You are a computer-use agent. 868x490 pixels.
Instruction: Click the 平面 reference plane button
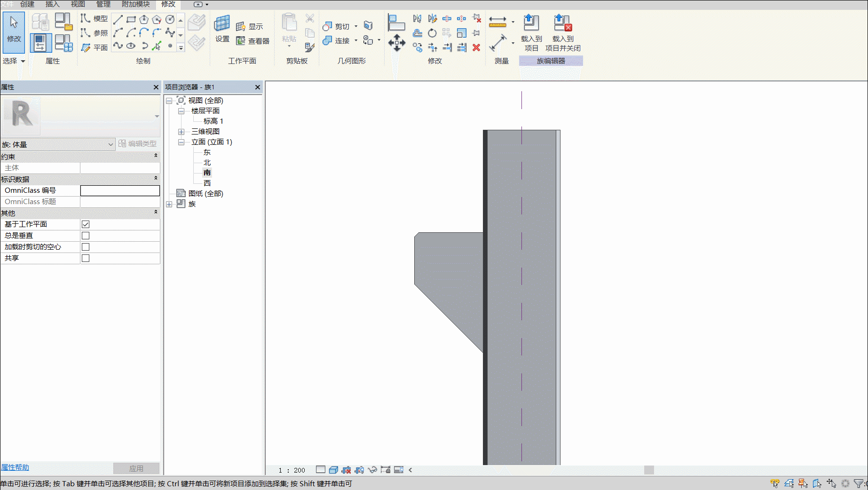click(94, 47)
